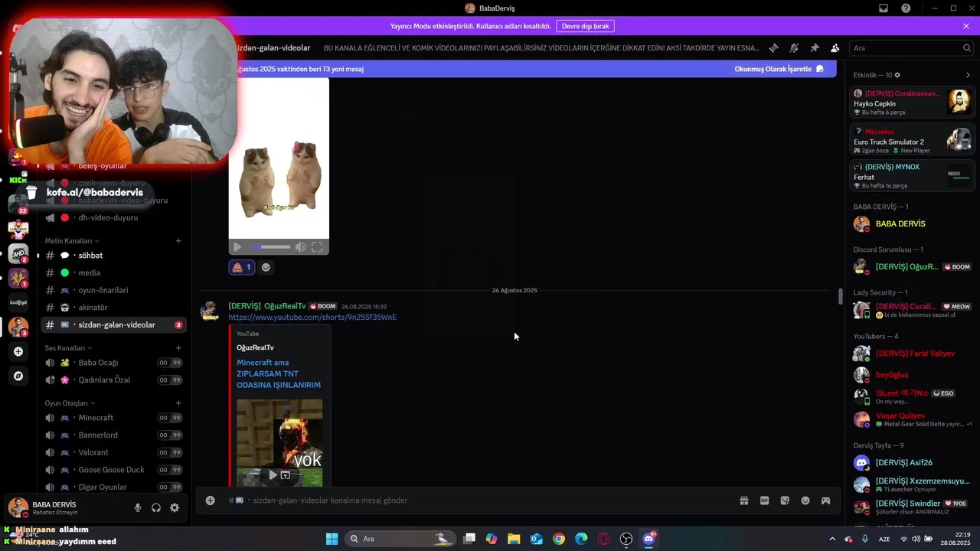Toggle microphone mute in user panel
This screenshot has height=551, width=980.
pyautogui.click(x=138, y=507)
